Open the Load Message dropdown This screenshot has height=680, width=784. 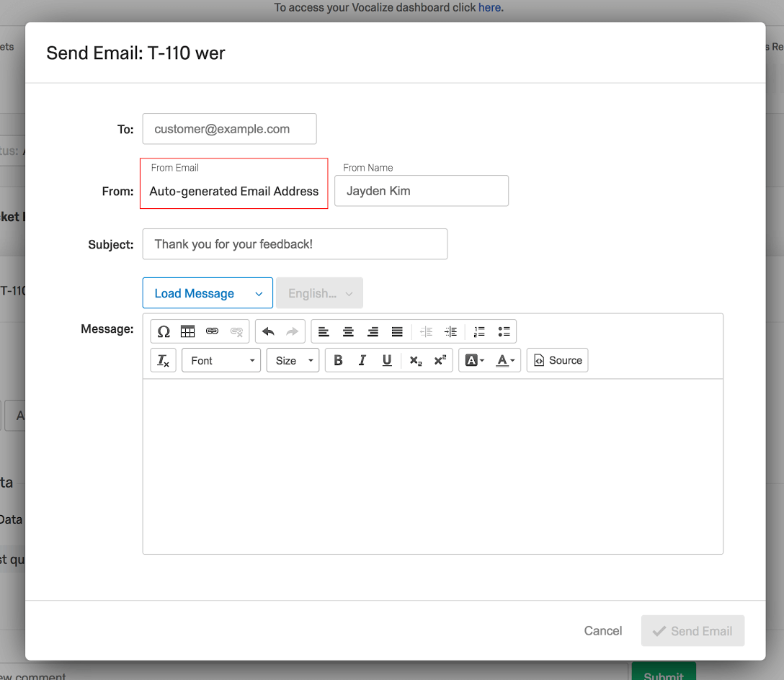pyautogui.click(x=208, y=293)
